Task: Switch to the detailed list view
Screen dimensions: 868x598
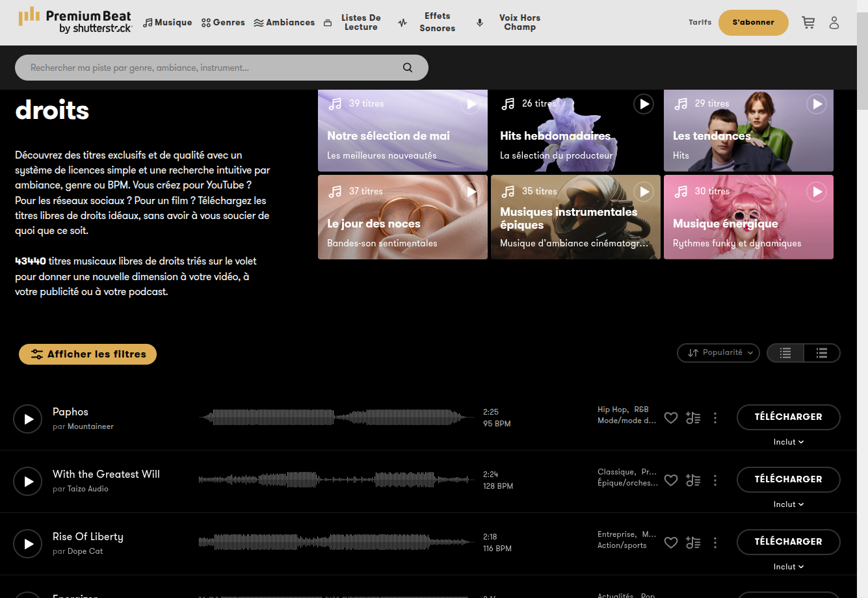Action: coord(822,353)
